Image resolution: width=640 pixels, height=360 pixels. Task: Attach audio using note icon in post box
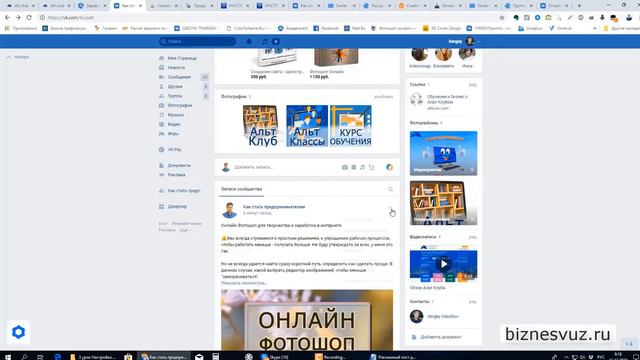(x=362, y=167)
